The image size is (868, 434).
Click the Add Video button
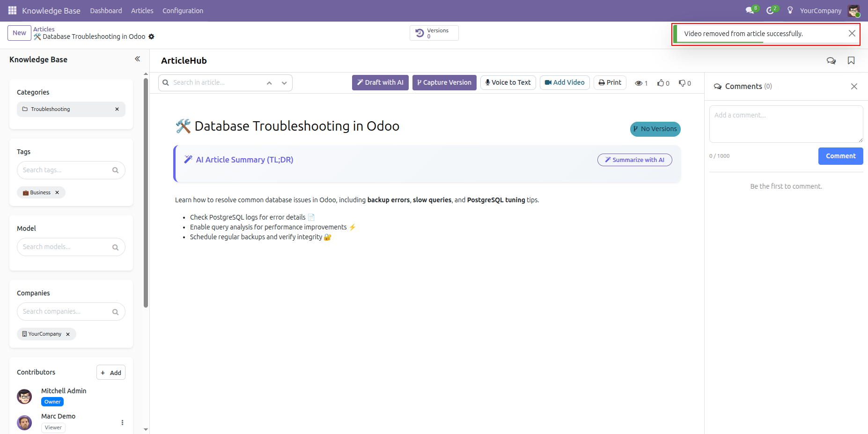(x=565, y=82)
